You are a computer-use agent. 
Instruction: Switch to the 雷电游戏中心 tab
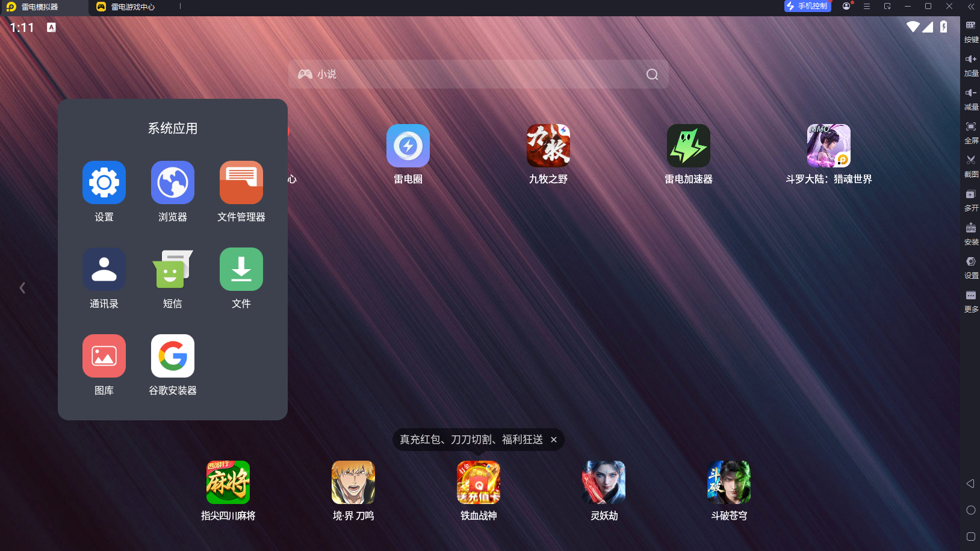(x=126, y=7)
